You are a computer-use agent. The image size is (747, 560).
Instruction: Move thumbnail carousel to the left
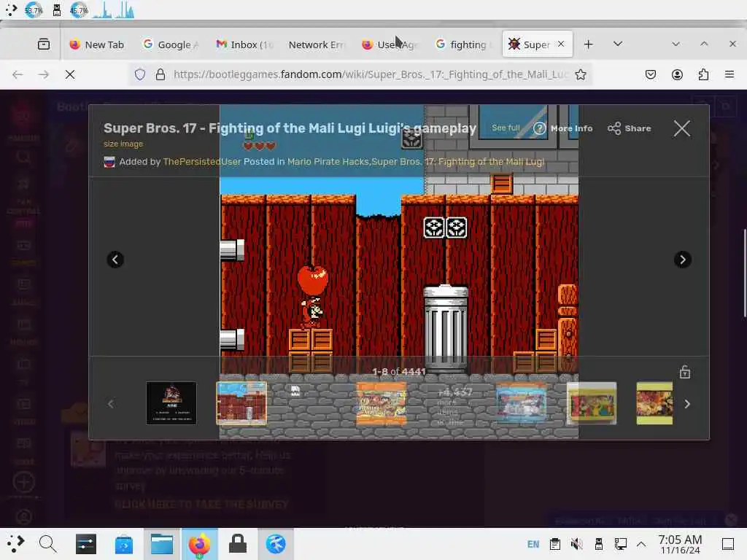111,404
